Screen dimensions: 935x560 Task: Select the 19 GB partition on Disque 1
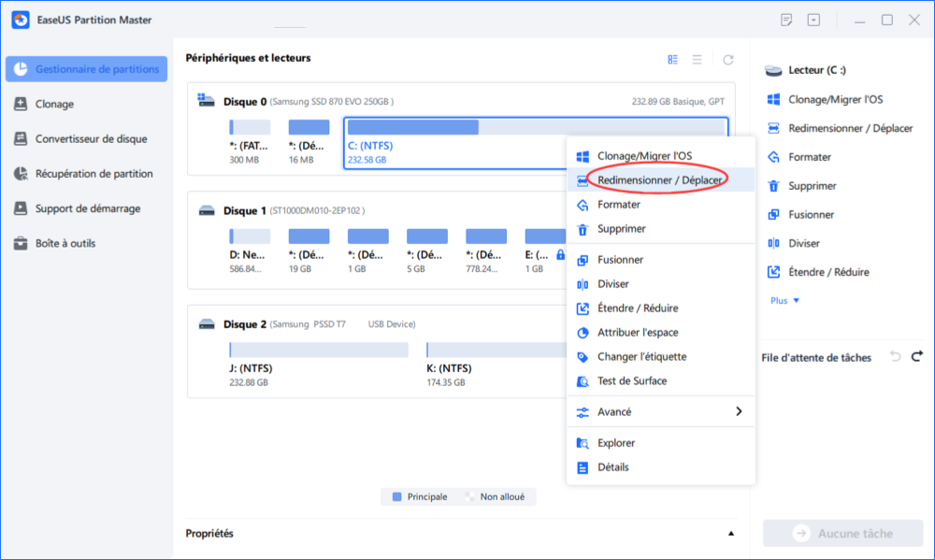click(309, 251)
